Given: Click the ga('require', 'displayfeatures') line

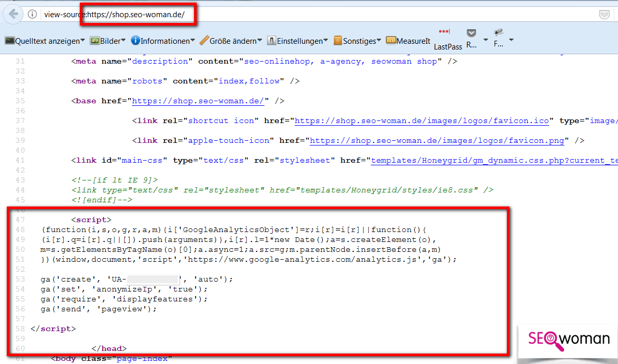Looking at the screenshot, I should click(124, 299).
